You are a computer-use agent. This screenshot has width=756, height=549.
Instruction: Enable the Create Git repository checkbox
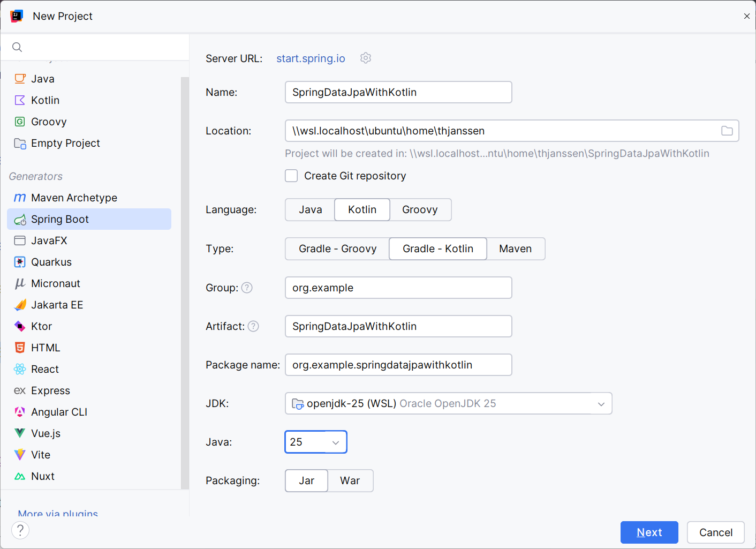click(291, 176)
